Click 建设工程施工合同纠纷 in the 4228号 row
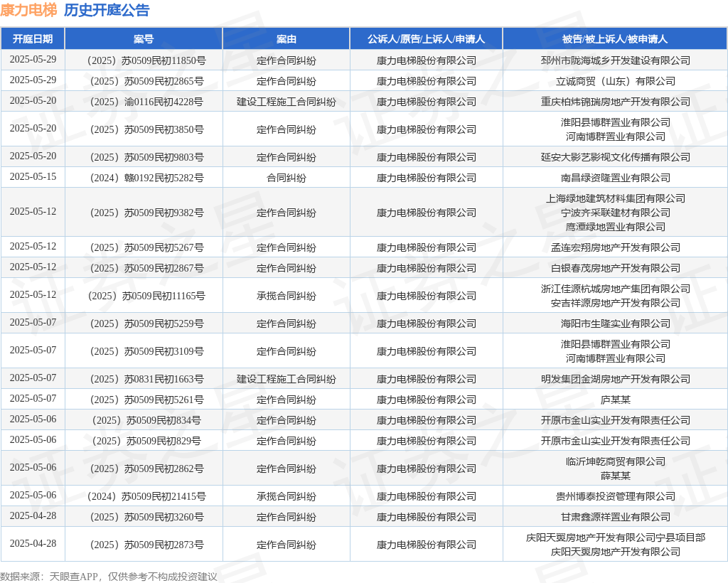The height and width of the screenshot is (583, 728). [286, 102]
